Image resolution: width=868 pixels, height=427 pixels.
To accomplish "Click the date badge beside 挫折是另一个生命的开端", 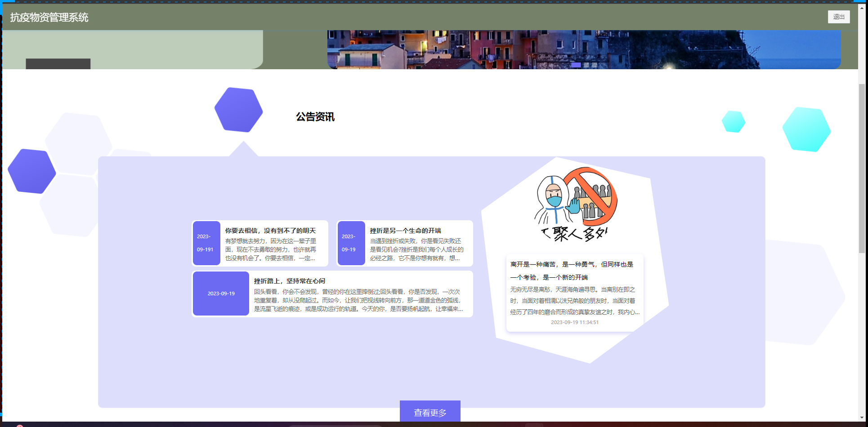I will pos(351,243).
